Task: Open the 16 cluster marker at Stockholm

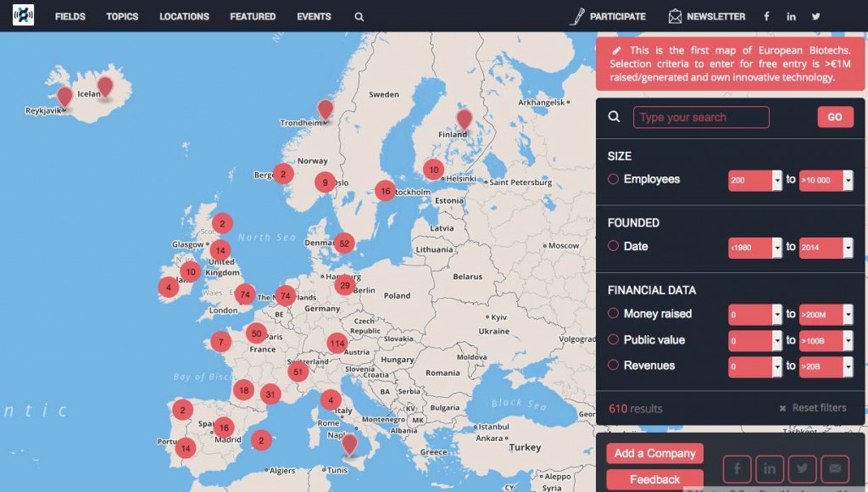Action: click(x=386, y=191)
